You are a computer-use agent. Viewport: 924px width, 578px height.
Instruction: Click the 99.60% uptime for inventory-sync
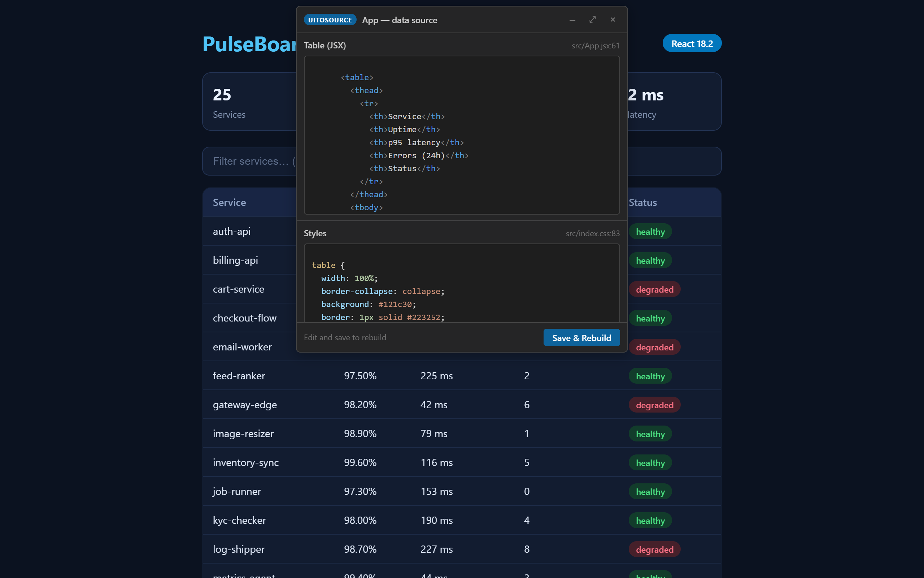click(360, 462)
